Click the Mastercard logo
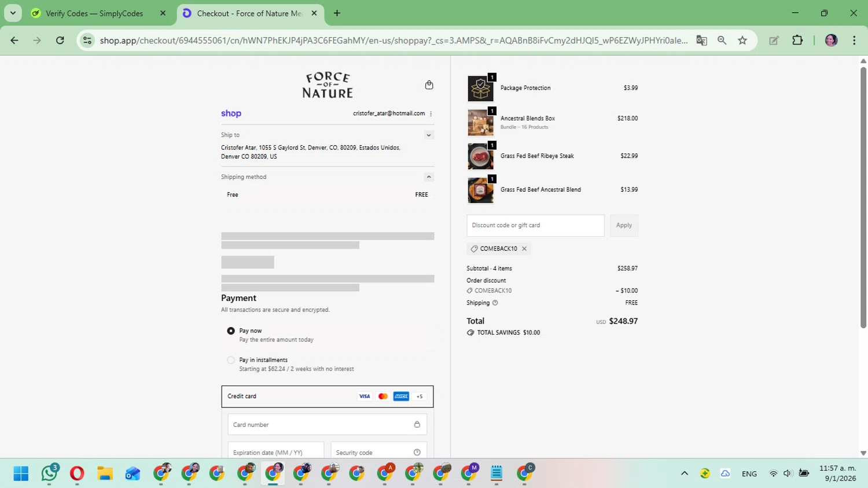The image size is (868, 488). [x=383, y=397]
